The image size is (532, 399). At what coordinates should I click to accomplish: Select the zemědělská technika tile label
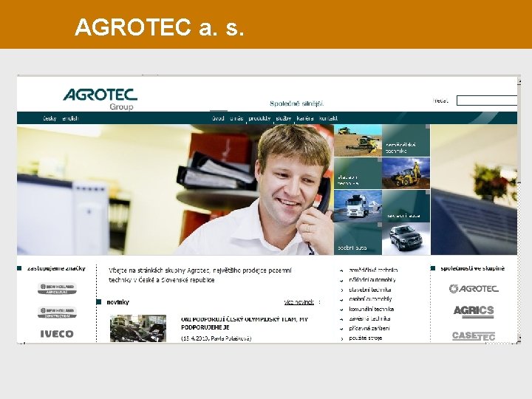click(401, 148)
